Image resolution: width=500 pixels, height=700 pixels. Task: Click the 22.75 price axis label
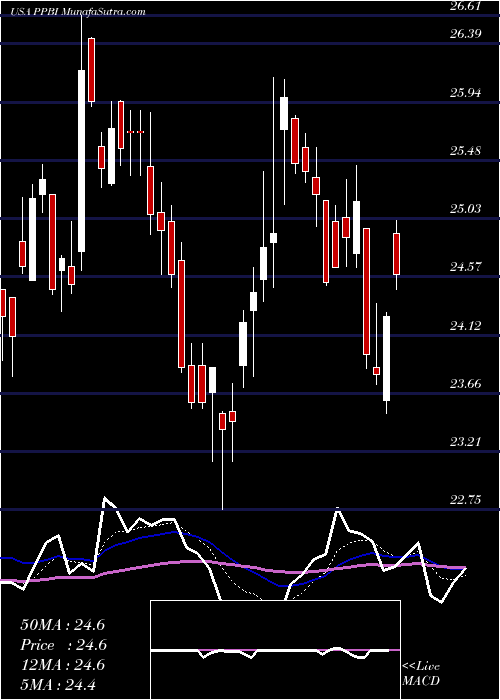coord(465,500)
